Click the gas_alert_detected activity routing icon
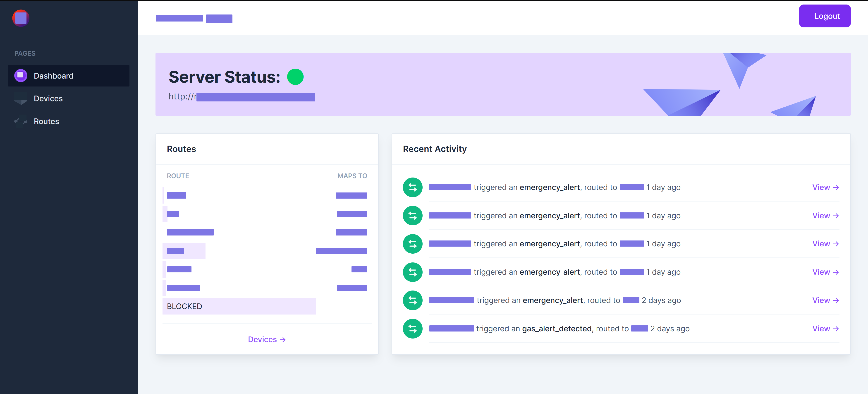This screenshot has width=868, height=394. [412, 329]
